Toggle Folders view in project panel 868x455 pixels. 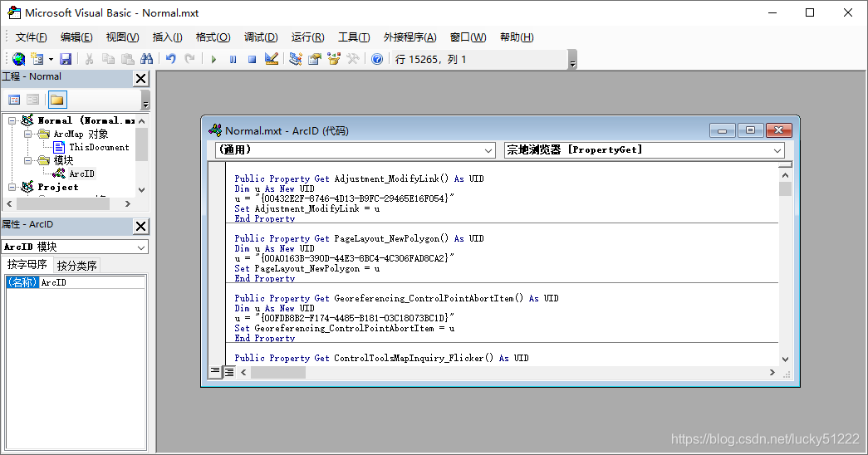point(57,100)
